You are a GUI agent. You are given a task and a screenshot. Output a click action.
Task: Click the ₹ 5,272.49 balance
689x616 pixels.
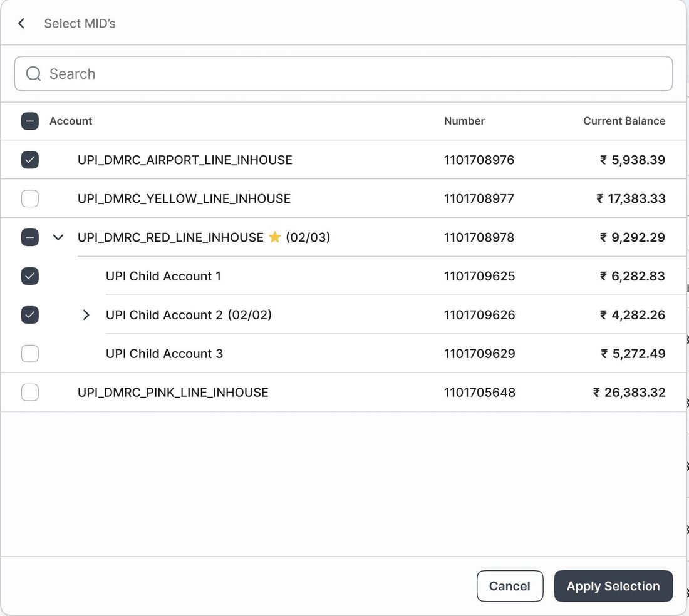point(633,354)
